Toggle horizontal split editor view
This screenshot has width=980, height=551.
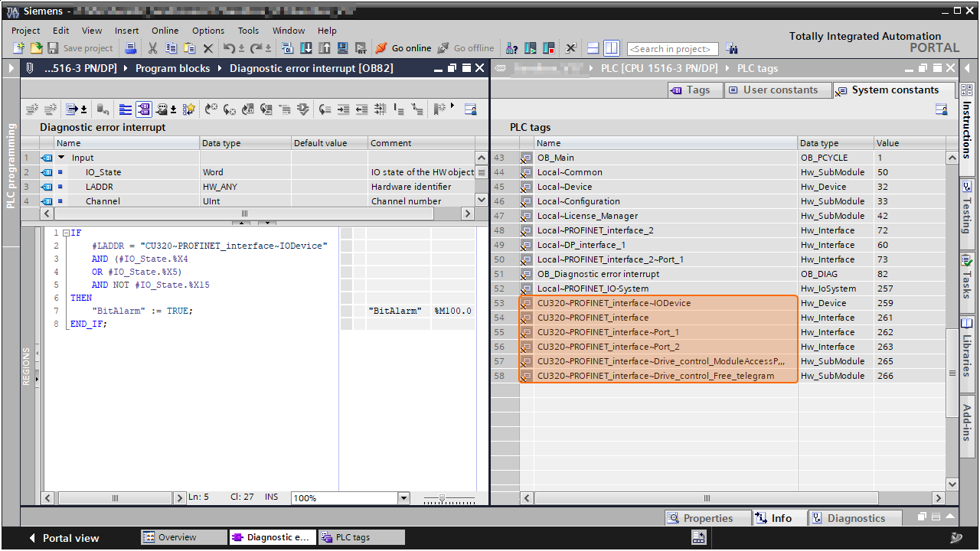[593, 48]
